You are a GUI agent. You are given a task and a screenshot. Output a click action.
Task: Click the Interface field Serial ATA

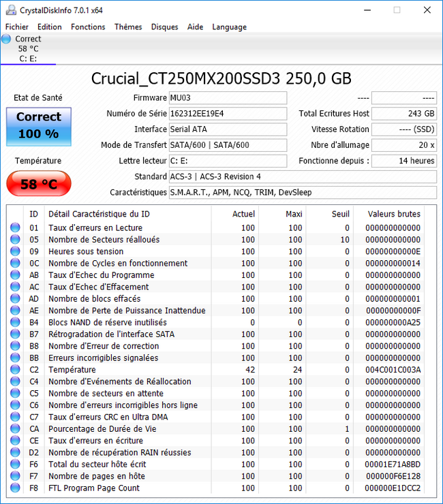228,129
